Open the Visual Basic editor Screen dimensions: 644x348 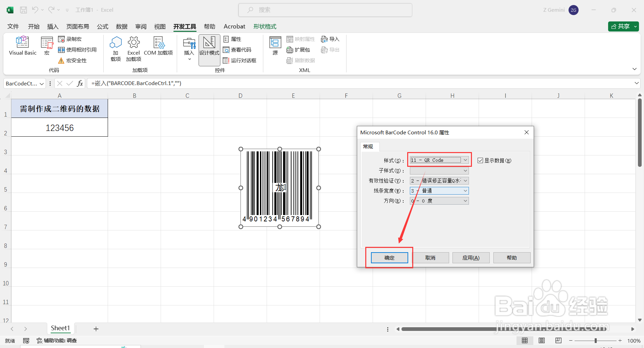(22, 46)
